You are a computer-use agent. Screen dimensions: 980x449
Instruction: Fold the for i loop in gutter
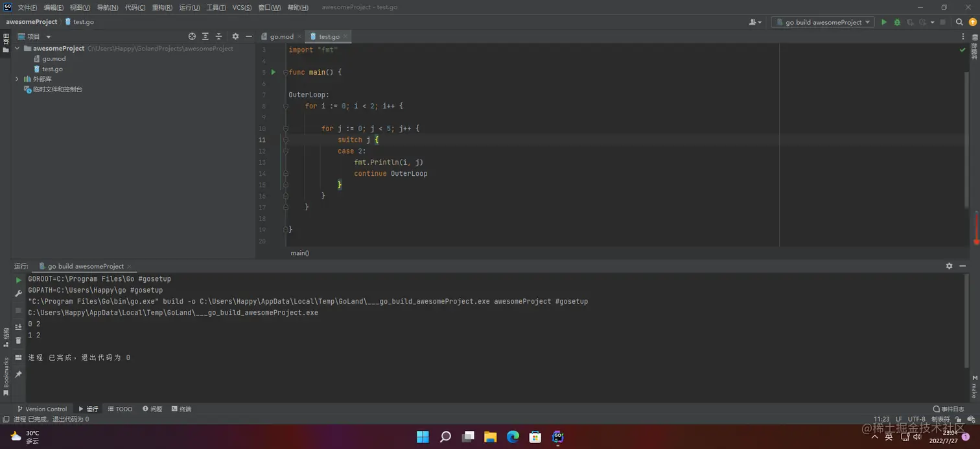[x=285, y=106]
